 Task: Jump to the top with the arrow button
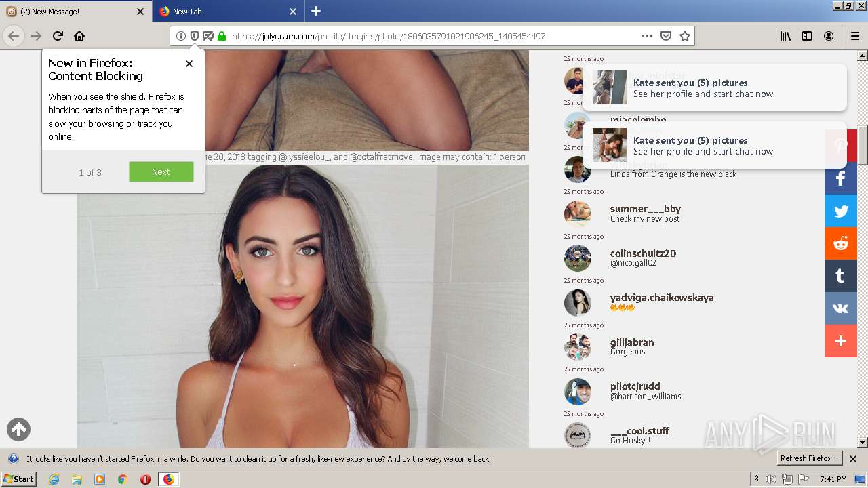click(x=19, y=429)
